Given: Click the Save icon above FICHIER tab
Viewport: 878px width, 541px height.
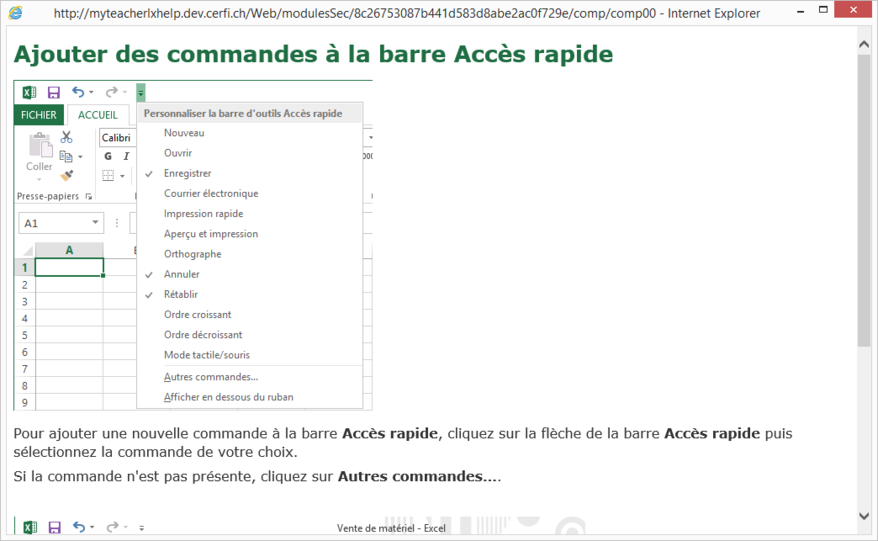Looking at the screenshot, I should point(54,93).
